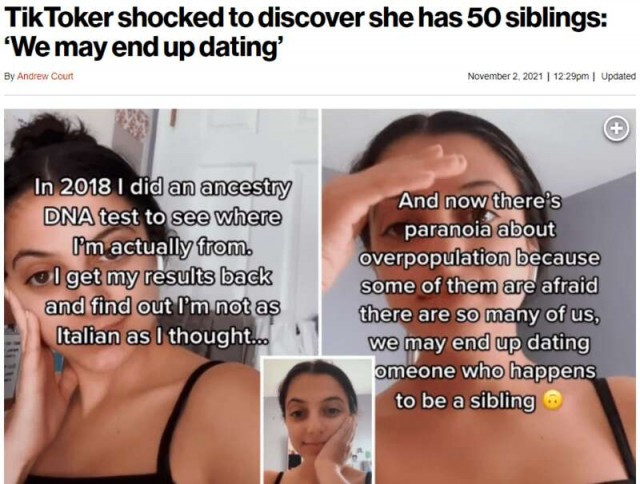Screen dimensions: 640x484
Task: Open the Andrew Court author page
Action: 45,76
